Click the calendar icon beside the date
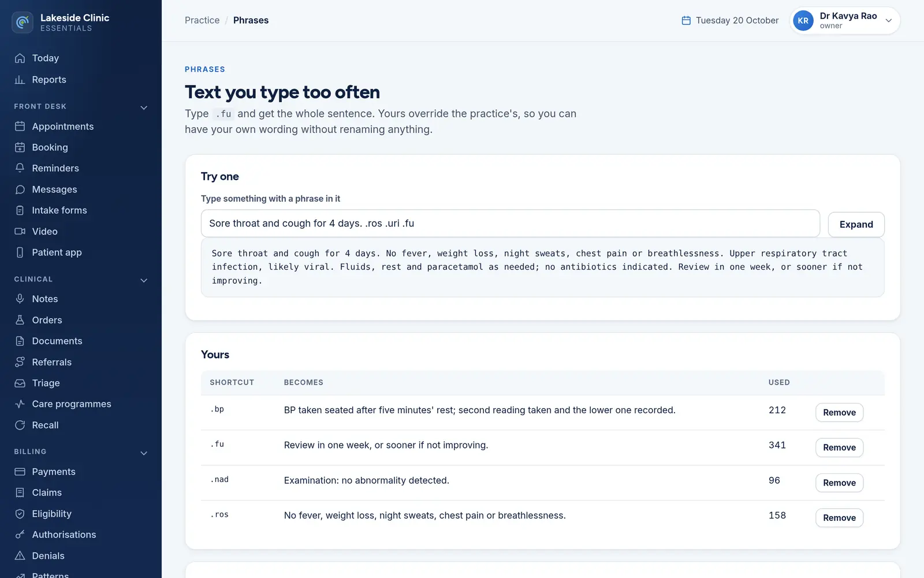The image size is (924, 578). (x=686, y=21)
